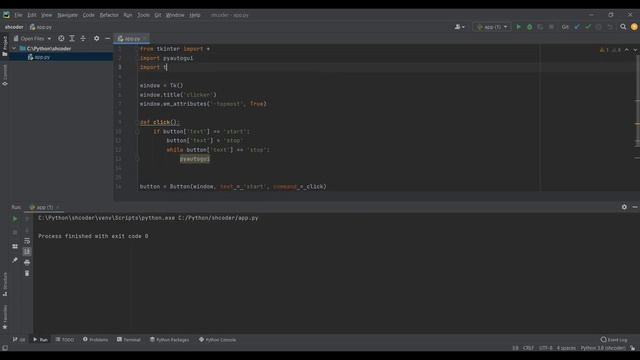Click the Git rollback arrow icon

coord(610,27)
